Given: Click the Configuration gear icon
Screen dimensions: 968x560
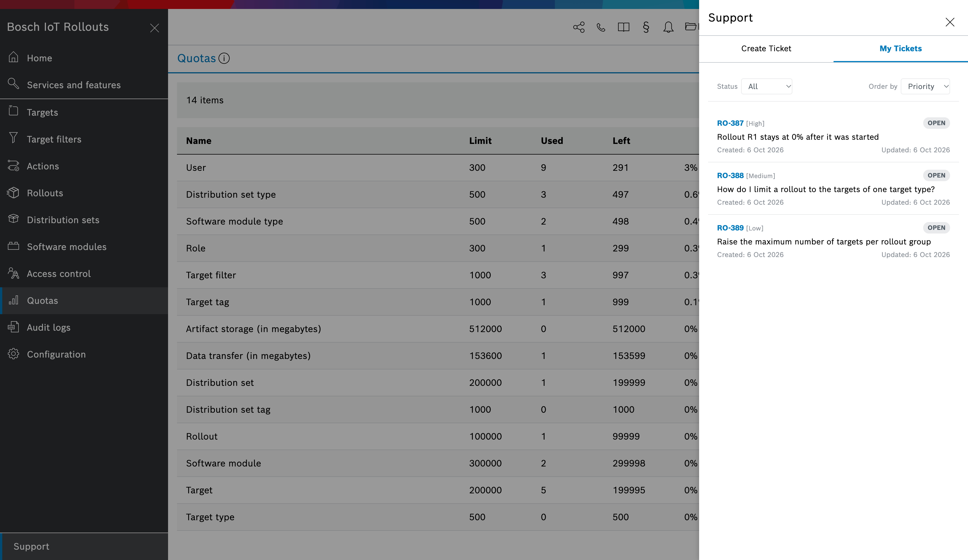Looking at the screenshot, I should (13, 354).
